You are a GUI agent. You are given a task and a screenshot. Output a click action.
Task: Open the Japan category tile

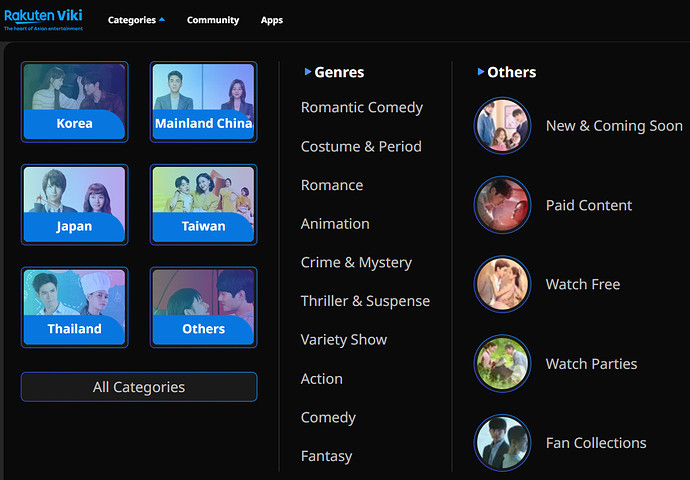[74, 204]
